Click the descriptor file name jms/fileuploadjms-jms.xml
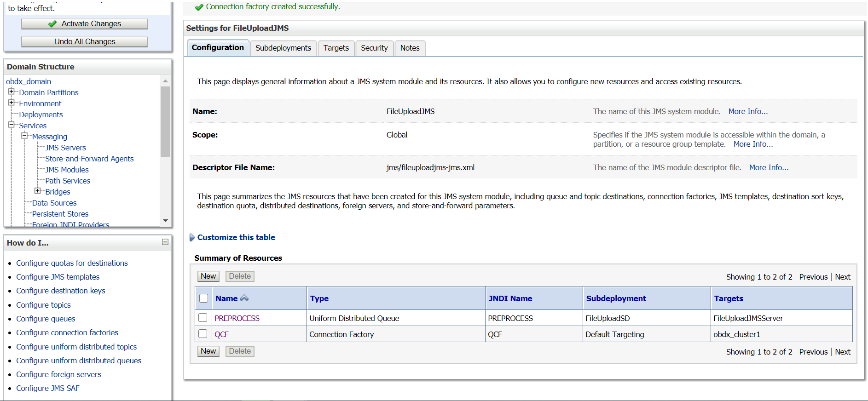The width and height of the screenshot is (868, 401). tap(430, 167)
